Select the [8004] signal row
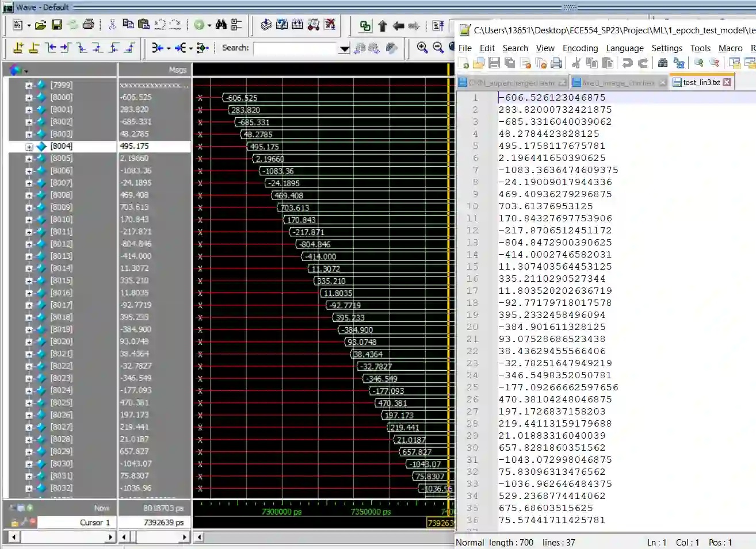Screen dimensions: 756x549 click(61, 147)
